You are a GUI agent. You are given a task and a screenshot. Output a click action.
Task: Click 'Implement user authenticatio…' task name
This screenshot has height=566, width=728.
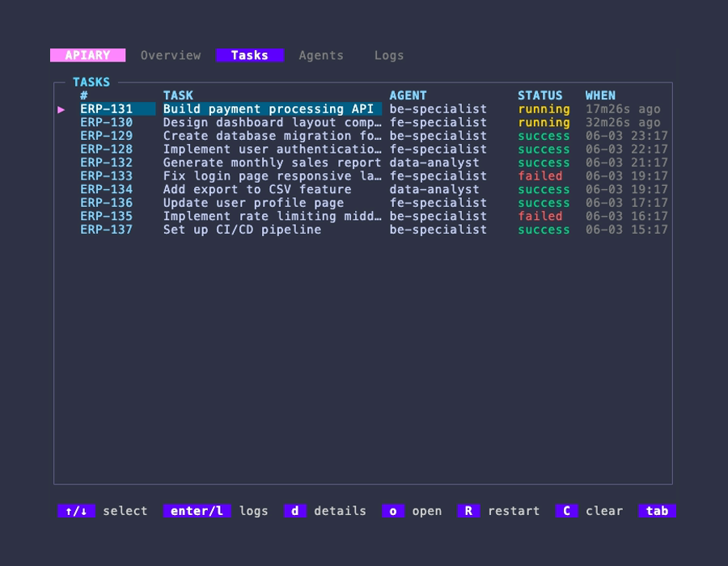coord(272,150)
